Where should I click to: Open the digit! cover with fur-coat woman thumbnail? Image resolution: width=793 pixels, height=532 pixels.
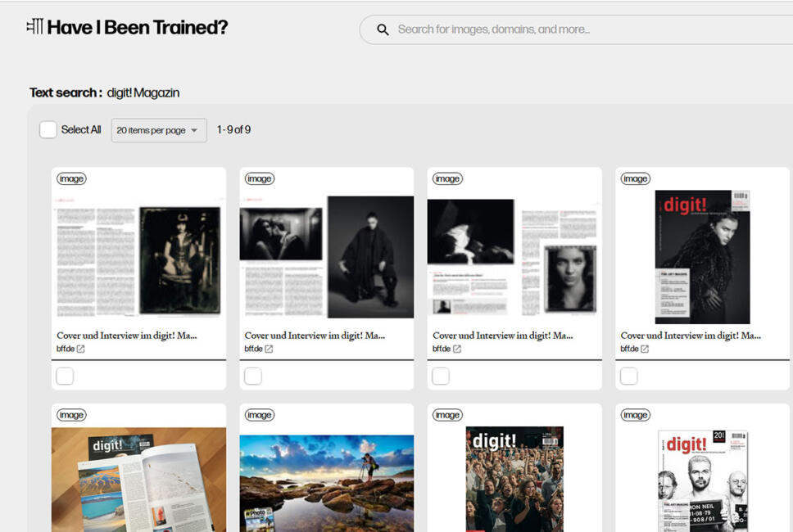[x=702, y=257]
